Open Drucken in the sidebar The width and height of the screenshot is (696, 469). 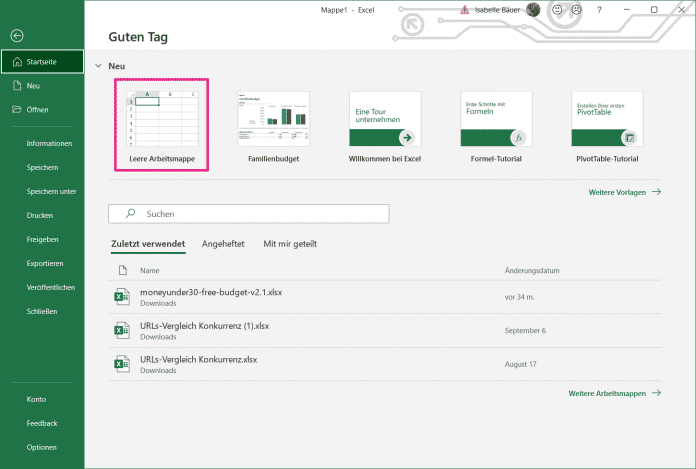tap(42, 215)
